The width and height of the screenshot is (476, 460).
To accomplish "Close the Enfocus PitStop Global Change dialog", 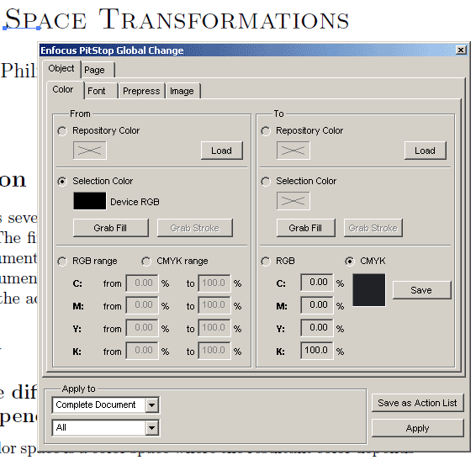I will [x=461, y=50].
